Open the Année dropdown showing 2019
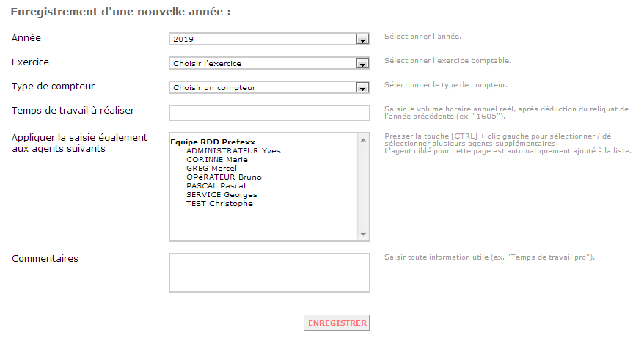The width and height of the screenshot is (644, 338). 269,39
